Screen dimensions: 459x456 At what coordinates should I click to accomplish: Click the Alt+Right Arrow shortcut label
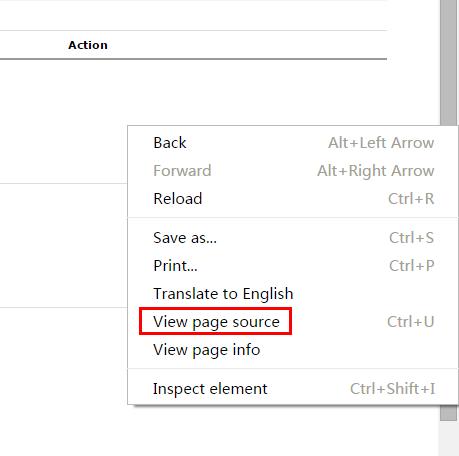pyautogui.click(x=376, y=171)
